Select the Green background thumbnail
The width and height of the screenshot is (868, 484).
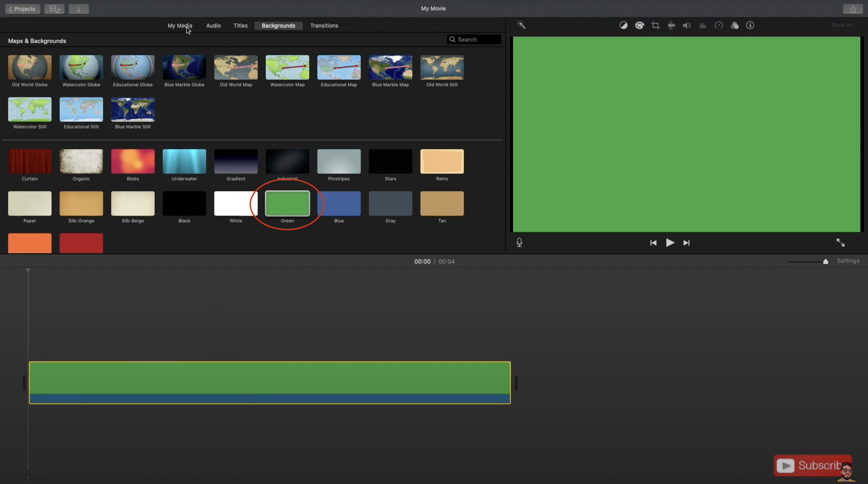tap(287, 203)
